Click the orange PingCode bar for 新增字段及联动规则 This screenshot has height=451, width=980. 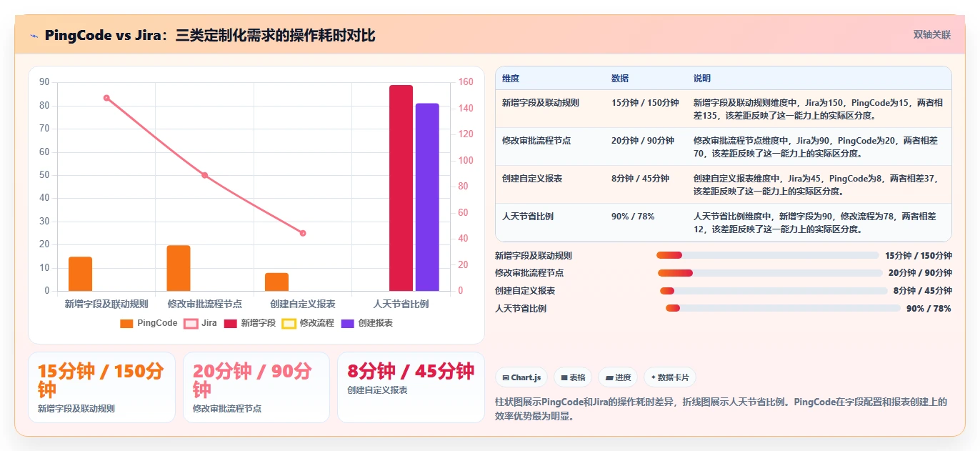click(x=80, y=274)
